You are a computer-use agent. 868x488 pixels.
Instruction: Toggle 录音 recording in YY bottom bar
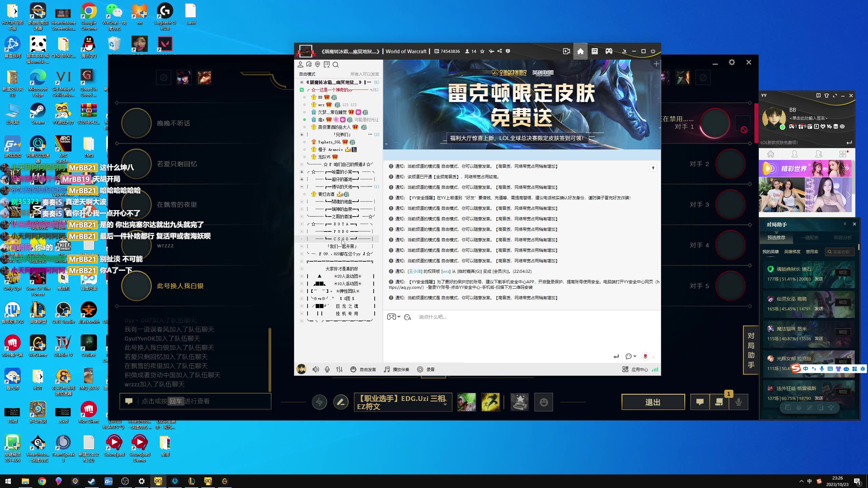coord(426,369)
